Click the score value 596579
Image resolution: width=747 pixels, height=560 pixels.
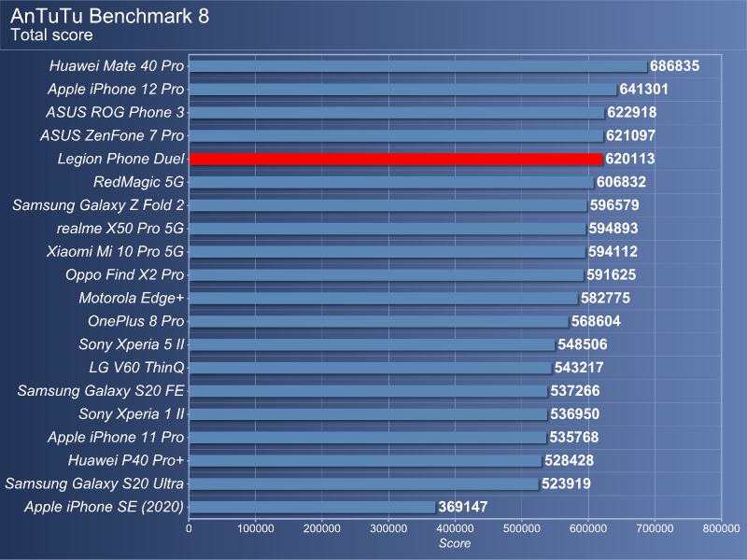(x=614, y=205)
